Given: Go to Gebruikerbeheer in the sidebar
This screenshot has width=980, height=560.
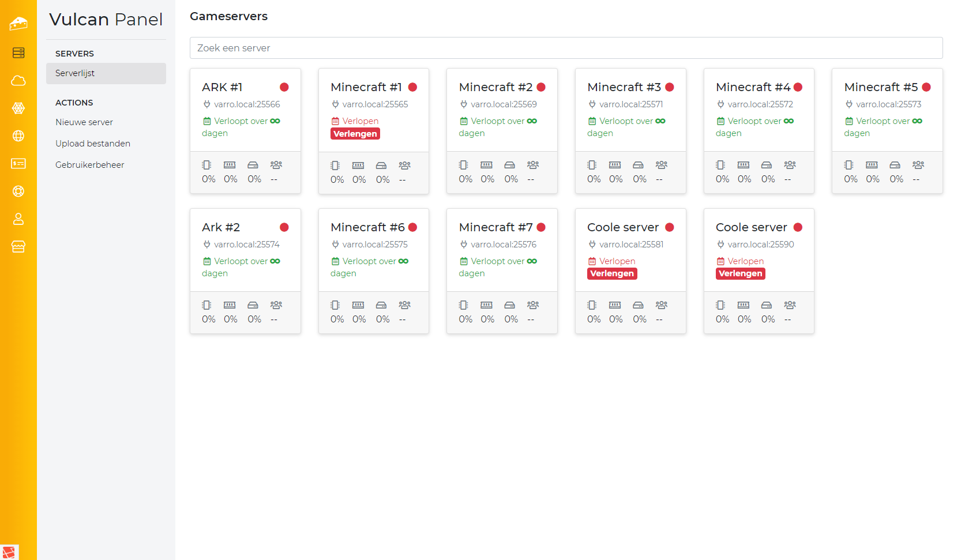Looking at the screenshot, I should (90, 165).
